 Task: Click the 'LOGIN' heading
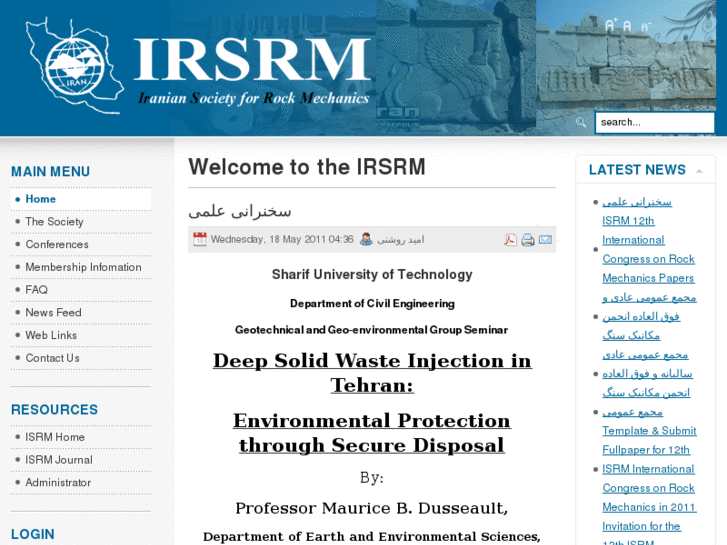pos(32,534)
